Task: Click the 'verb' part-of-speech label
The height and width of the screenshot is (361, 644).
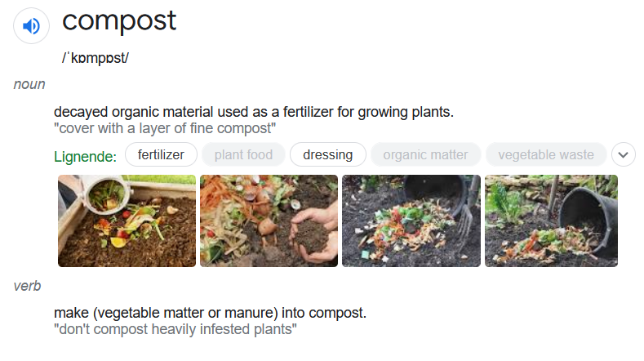Action: pyautogui.click(x=28, y=286)
